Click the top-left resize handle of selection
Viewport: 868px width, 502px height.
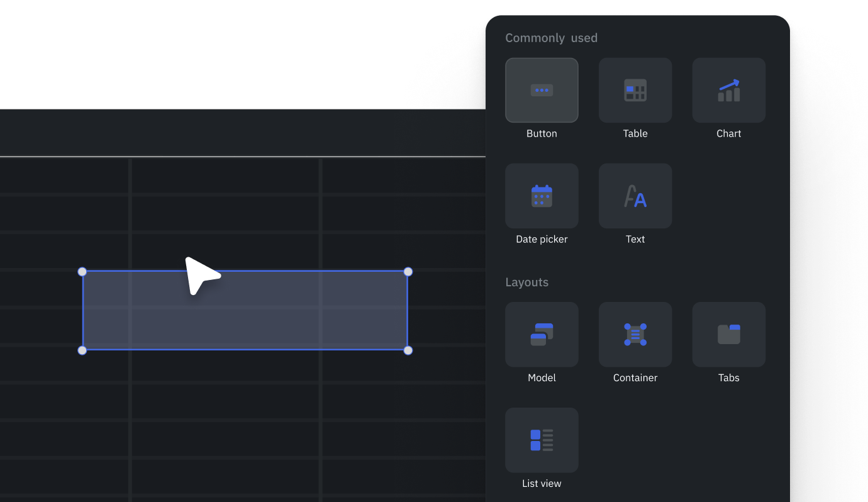coord(82,272)
